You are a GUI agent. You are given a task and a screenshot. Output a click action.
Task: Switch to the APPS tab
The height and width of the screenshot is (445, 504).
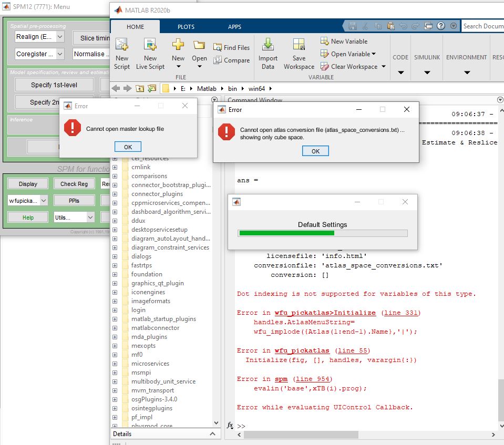point(234,27)
